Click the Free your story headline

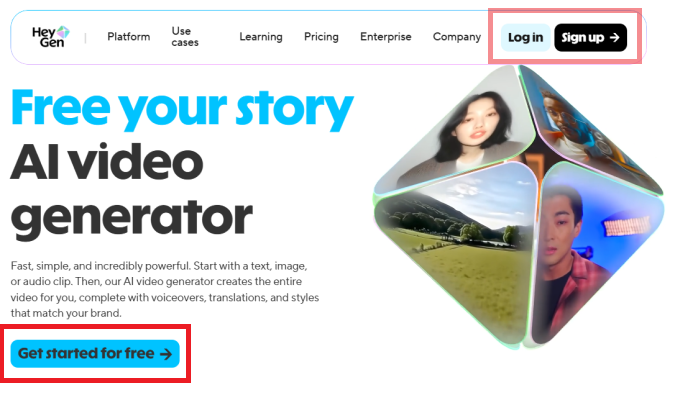tap(182, 109)
